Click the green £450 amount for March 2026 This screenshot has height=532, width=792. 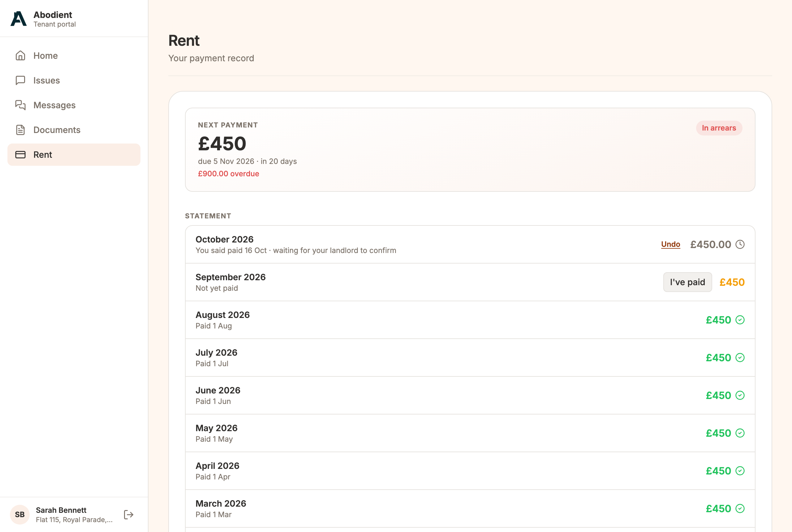(718, 508)
